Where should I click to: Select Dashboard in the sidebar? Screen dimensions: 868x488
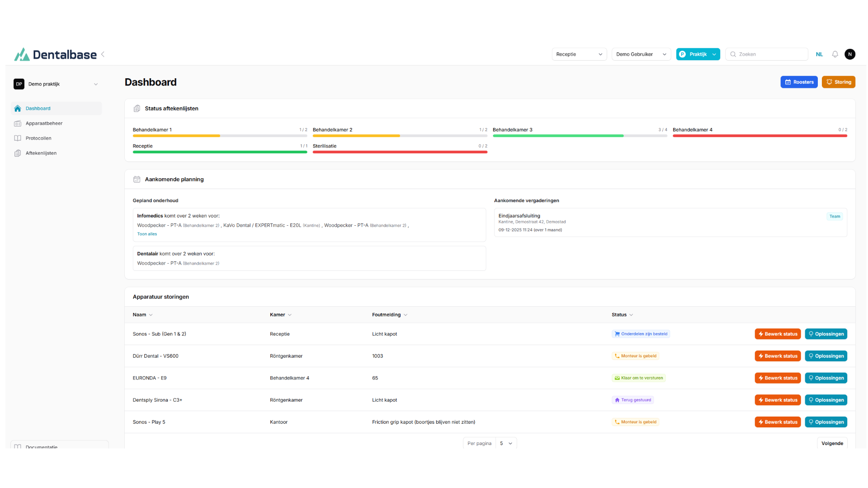click(38, 109)
